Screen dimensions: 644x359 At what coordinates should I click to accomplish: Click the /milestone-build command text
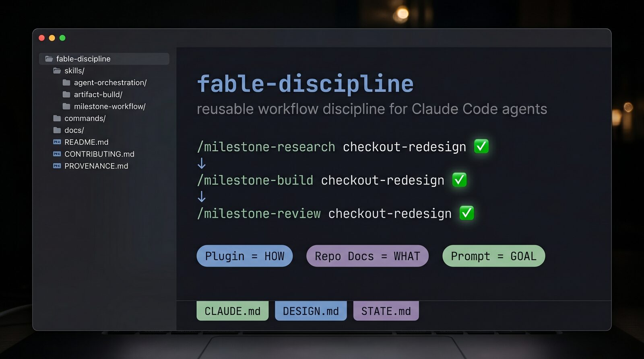pos(255,181)
